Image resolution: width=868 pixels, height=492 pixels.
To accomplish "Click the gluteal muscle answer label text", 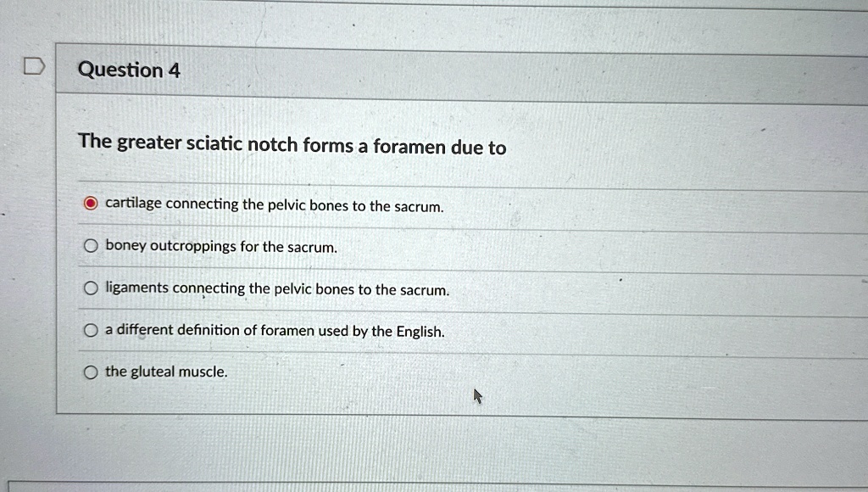I will (x=165, y=371).
